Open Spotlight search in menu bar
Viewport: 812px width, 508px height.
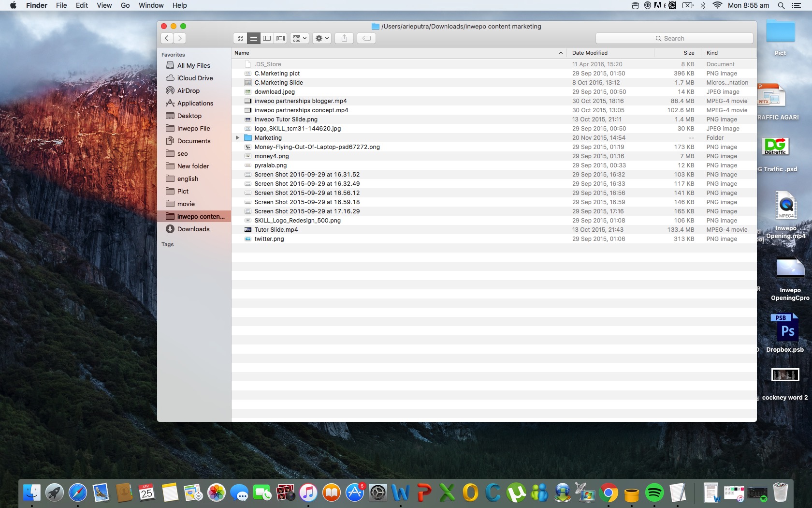[x=781, y=5]
